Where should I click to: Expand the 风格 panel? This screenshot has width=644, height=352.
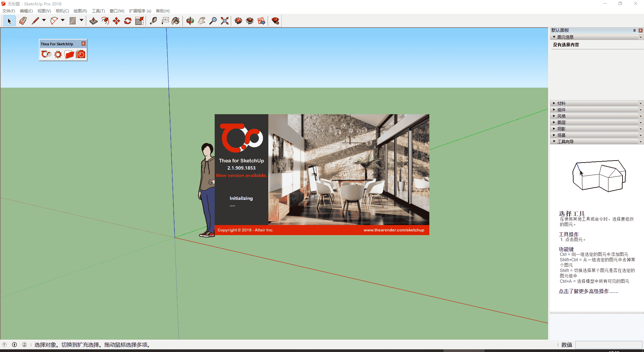(x=554, y=116)
